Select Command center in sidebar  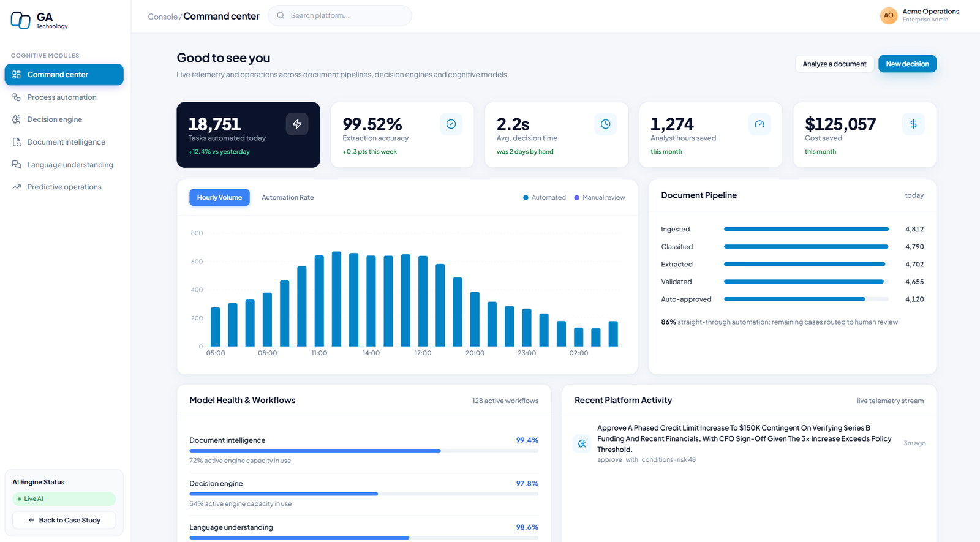[64, 75]
